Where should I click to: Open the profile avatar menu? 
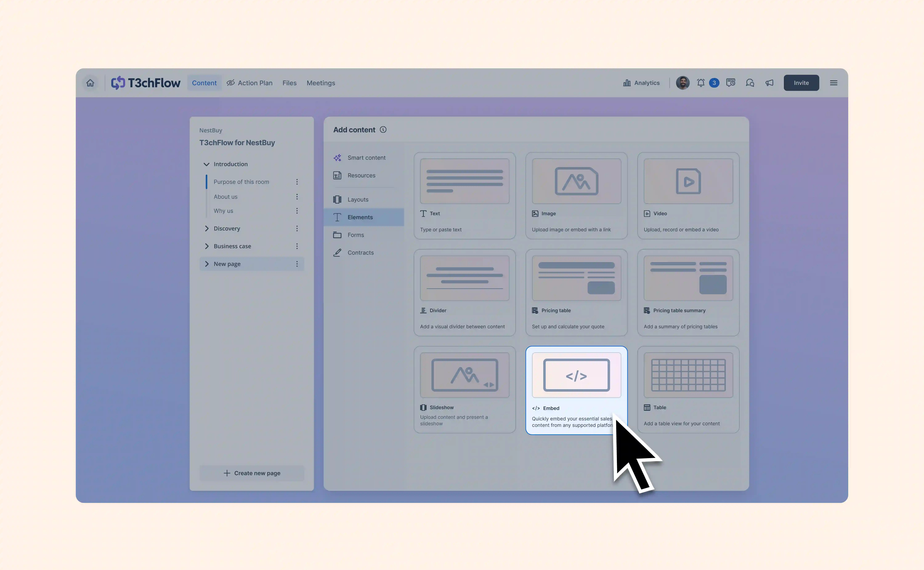(682, 82)
